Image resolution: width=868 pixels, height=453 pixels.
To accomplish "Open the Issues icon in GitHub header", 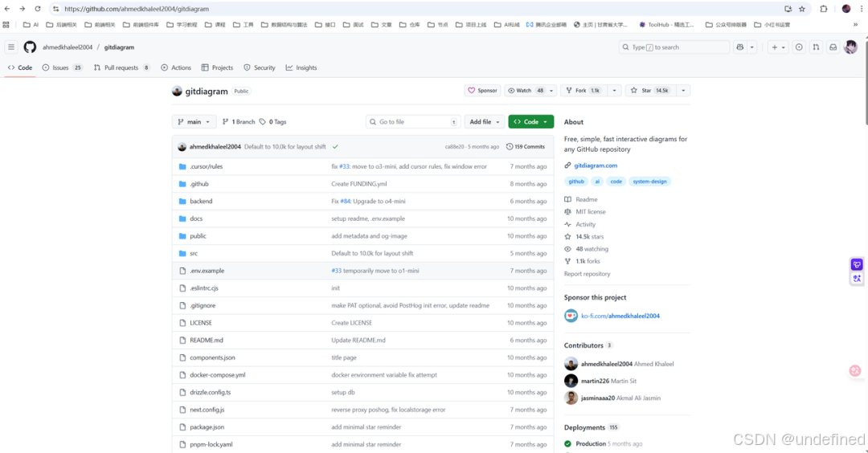I will [799, 47].
